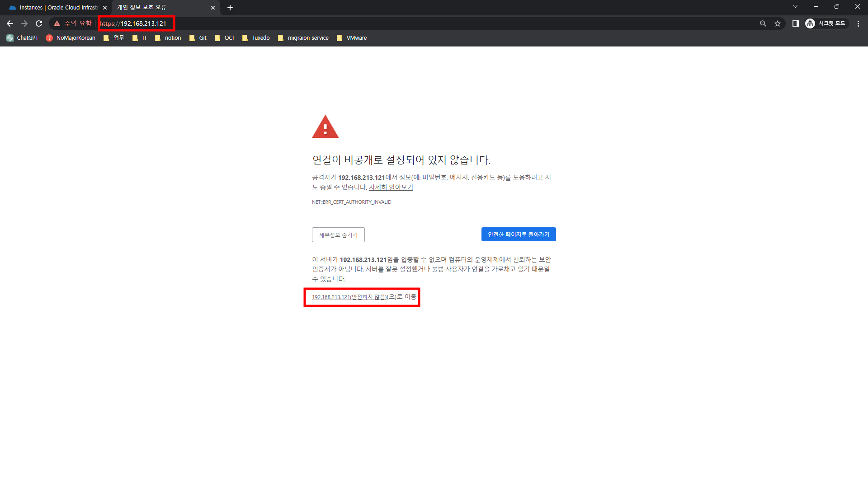This screenshot has height=488, width=868.
Task: Expand the tab search chevron
Action: coord(795,7)
